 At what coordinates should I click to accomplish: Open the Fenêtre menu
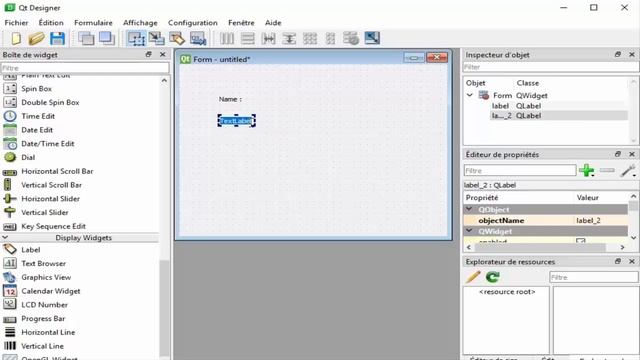tap(241, 22)
